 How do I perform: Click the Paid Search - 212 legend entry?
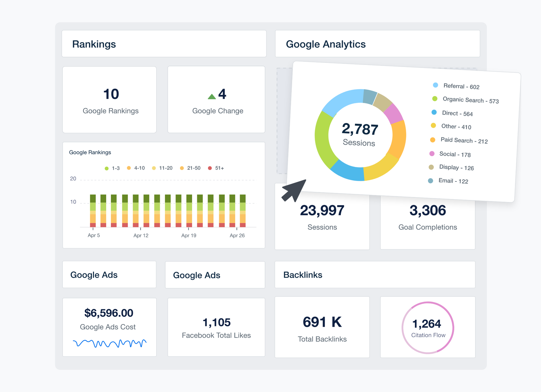(459, 140)
